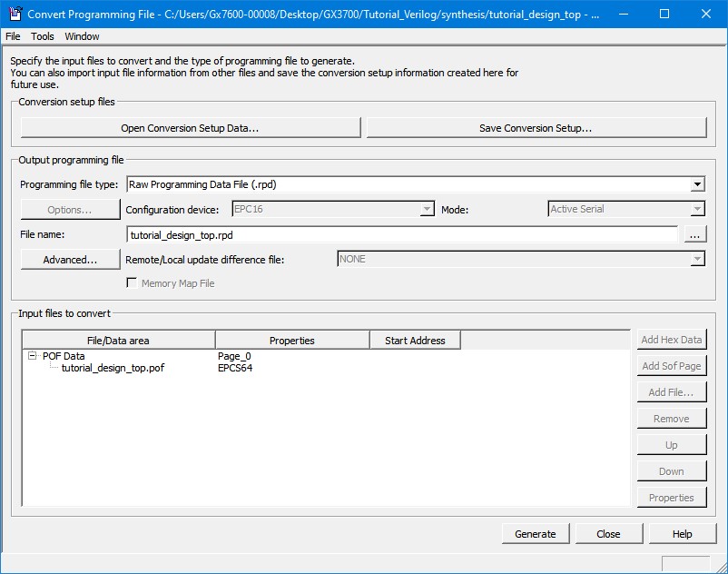This screenshot has height=574, width=728.
Task: Click the Add Hex Data button
Action: point(671,339)
